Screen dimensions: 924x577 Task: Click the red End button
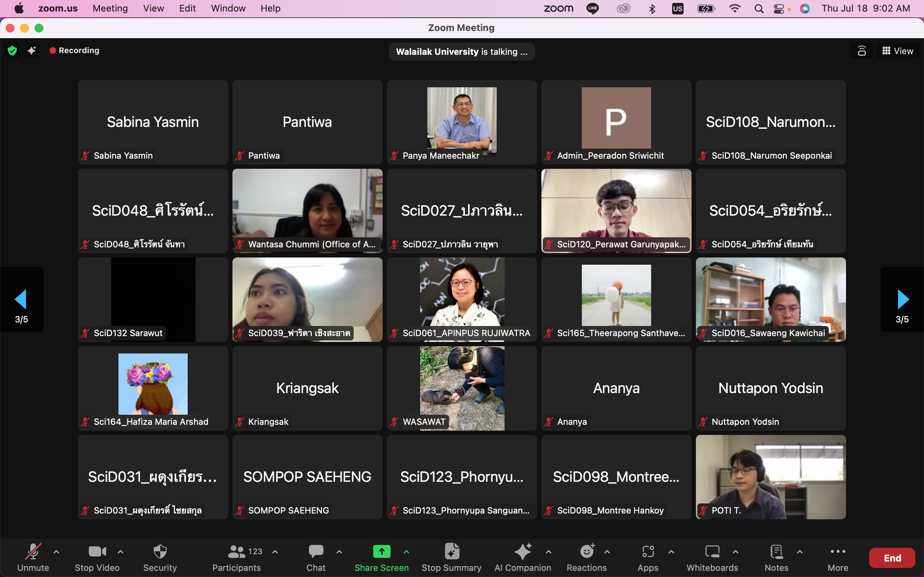[x=892, y=558]
